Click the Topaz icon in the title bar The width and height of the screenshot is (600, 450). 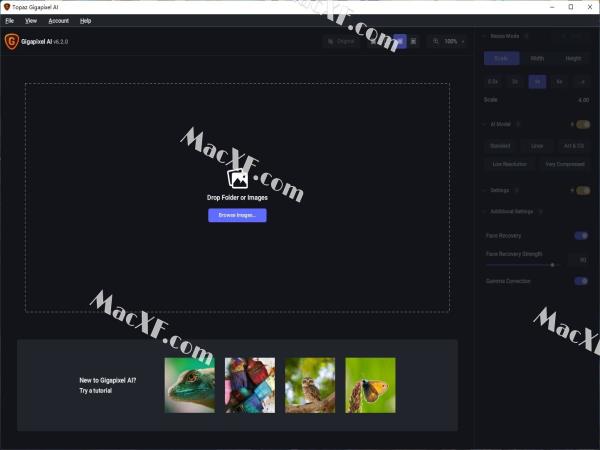(7, 7)
